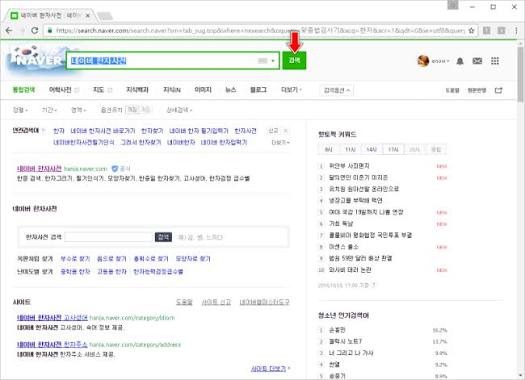Click related term 한자찾기

point(152,131)
